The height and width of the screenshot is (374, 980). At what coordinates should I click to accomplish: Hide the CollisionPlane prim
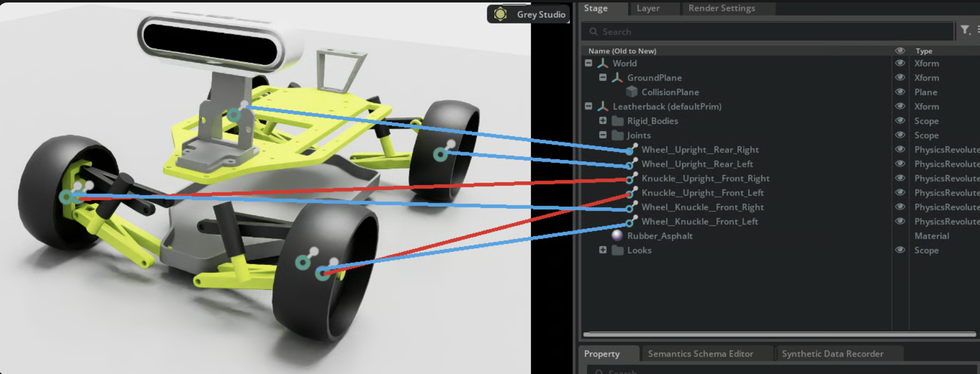900,92
